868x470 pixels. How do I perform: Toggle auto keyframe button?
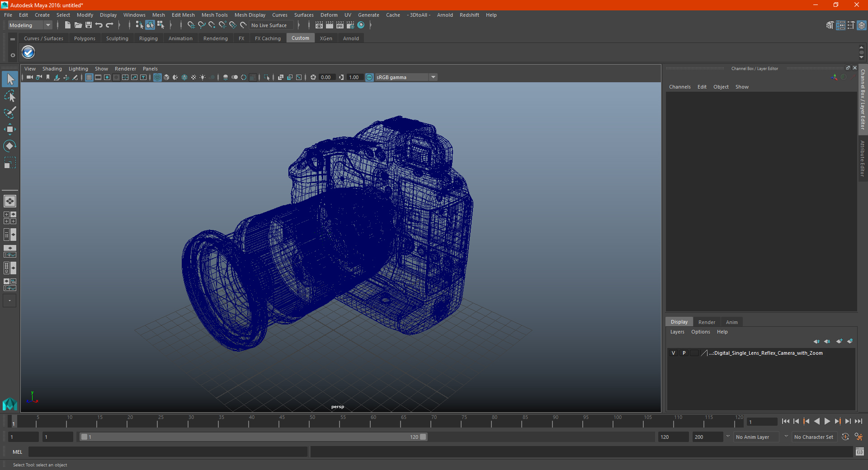tap(845, 437)
